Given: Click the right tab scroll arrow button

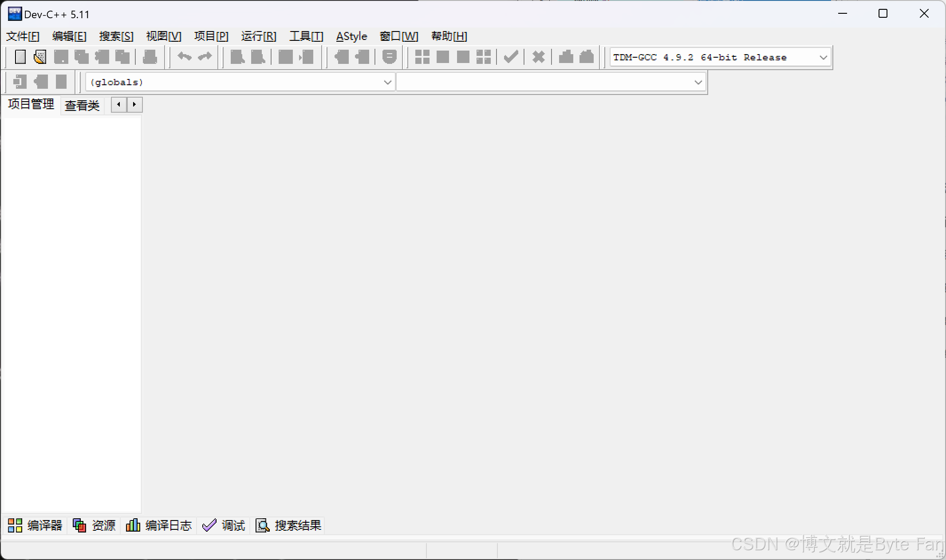Looking at the screenshot, I should coord(134,105).
